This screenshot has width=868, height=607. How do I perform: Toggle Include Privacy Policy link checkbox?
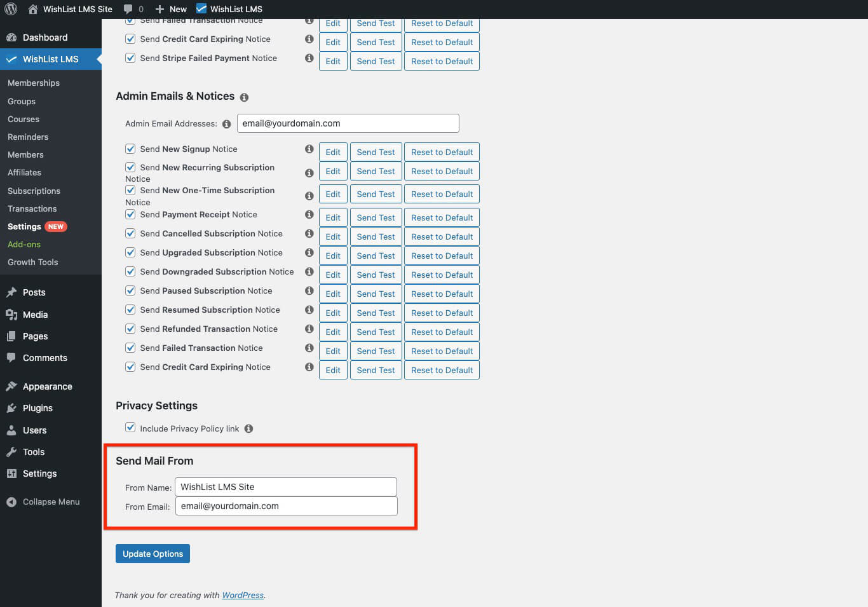(x=130, y=428)
